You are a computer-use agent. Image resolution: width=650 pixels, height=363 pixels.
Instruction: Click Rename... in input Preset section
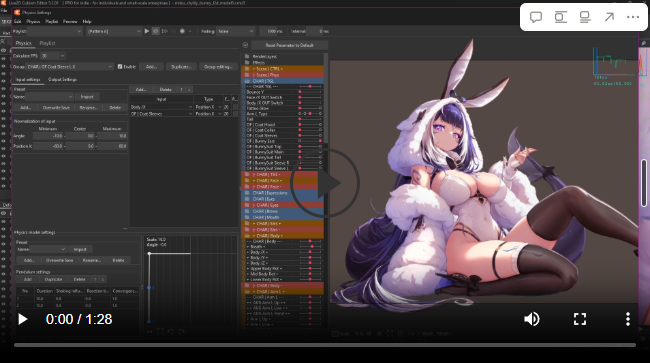tap(88, 107)
